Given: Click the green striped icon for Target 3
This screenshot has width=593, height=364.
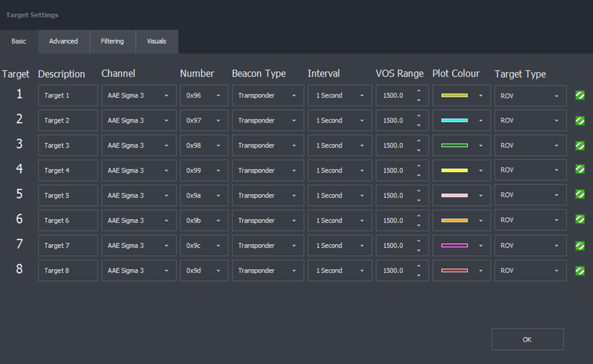Looking at the screenshot, I should pos(580,146).
